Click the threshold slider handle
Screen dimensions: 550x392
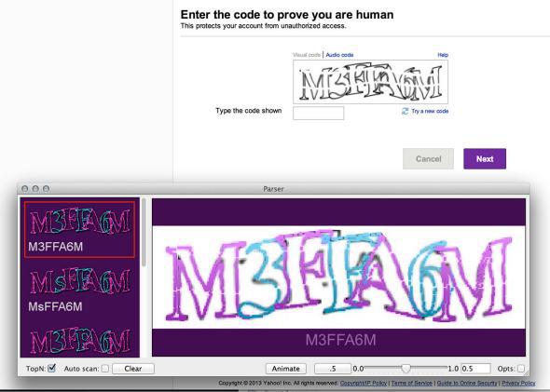[406, 368]
